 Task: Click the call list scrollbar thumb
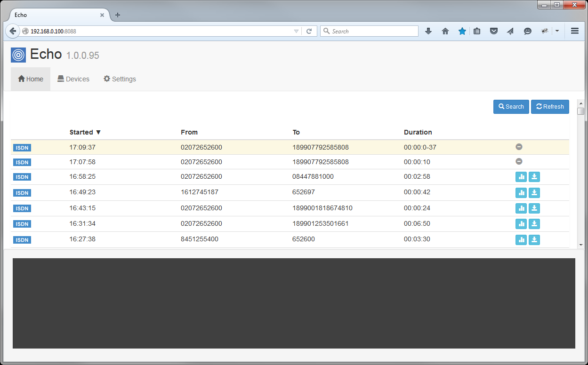pyautogui.click(x=580, y=111)
